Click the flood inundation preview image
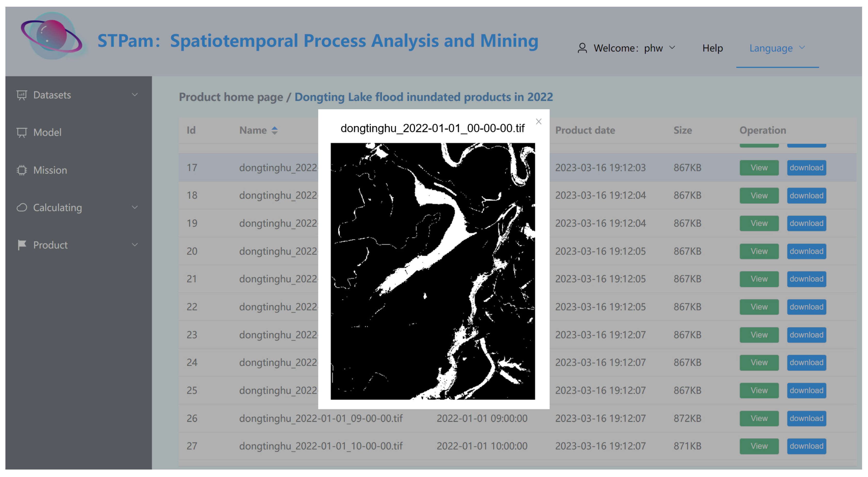This screenshot has height=477, width=868. (432, 271)
